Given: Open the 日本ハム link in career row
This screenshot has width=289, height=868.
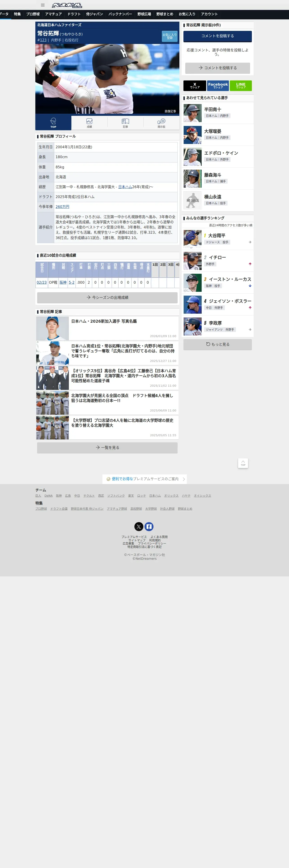Looking at the screenshot, I should [125, 187].
